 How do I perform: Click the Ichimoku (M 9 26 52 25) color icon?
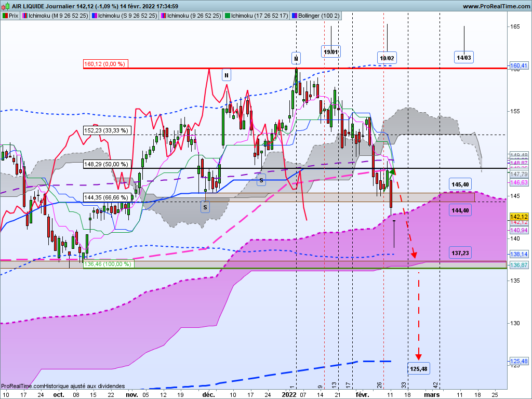point(25,16)
